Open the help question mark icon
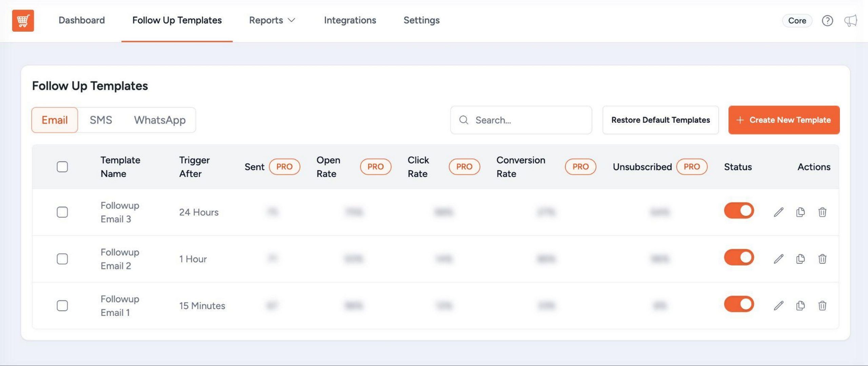Image resolution: width=868 pixels, height=366 pixels. tap(827, 21)
